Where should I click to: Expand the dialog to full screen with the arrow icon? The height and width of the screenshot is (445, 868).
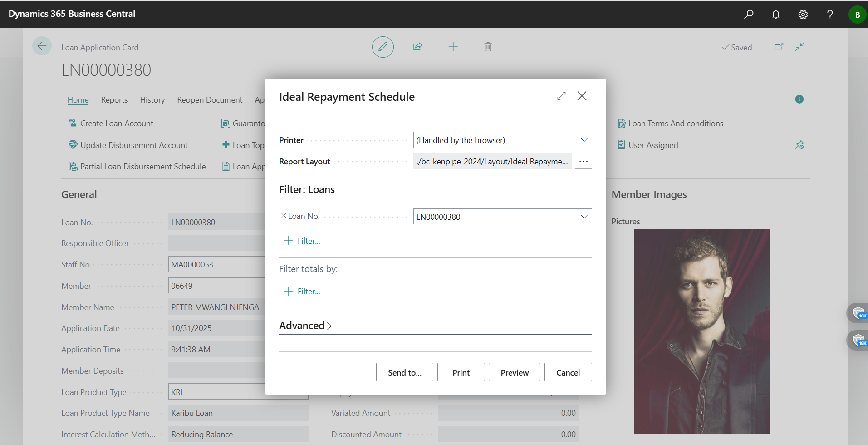tap(561, 96)
